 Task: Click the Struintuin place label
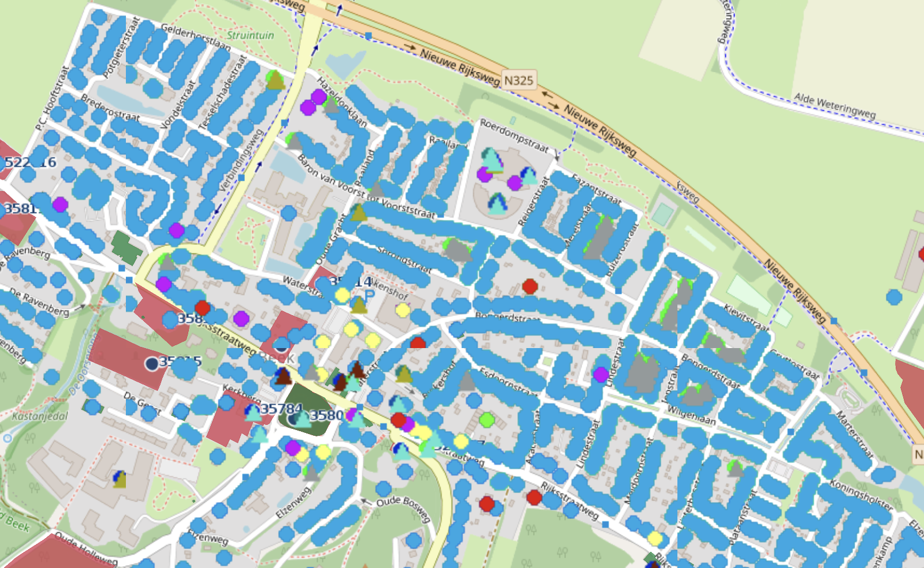(250, 35)
